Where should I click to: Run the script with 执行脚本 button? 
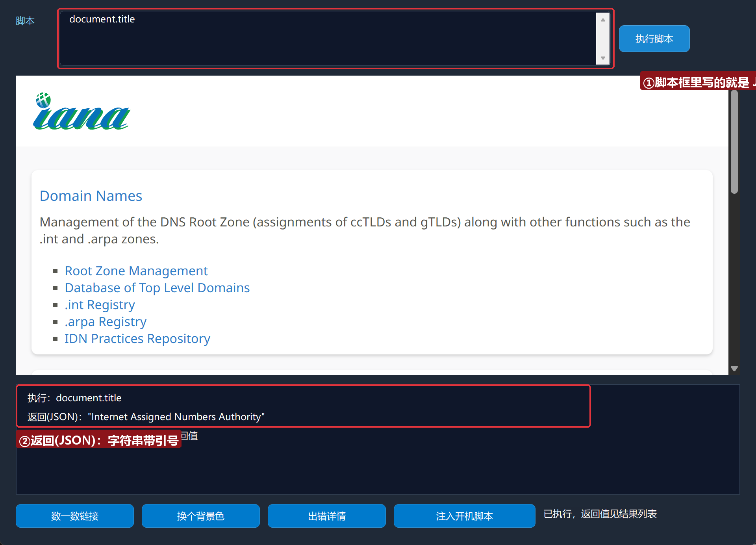pyautogui.click(x=654, y=39)
